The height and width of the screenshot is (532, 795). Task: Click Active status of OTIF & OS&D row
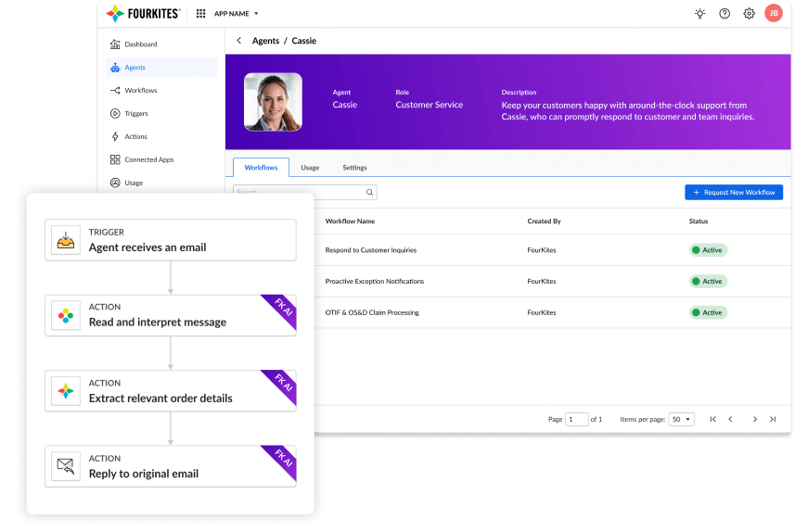[708, 312]
